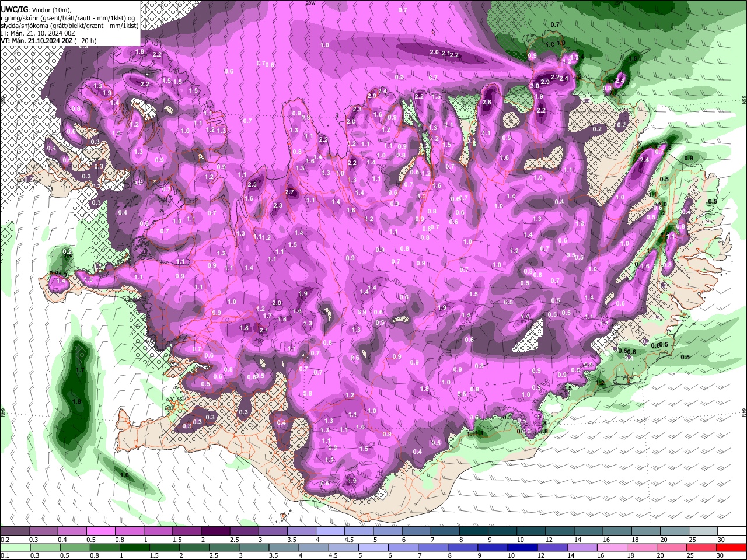Screen dimensions: 747x560
Task: Click the 'slydda/snjókoma' header line
Action: pyautogui.click(x=70, y=26)
